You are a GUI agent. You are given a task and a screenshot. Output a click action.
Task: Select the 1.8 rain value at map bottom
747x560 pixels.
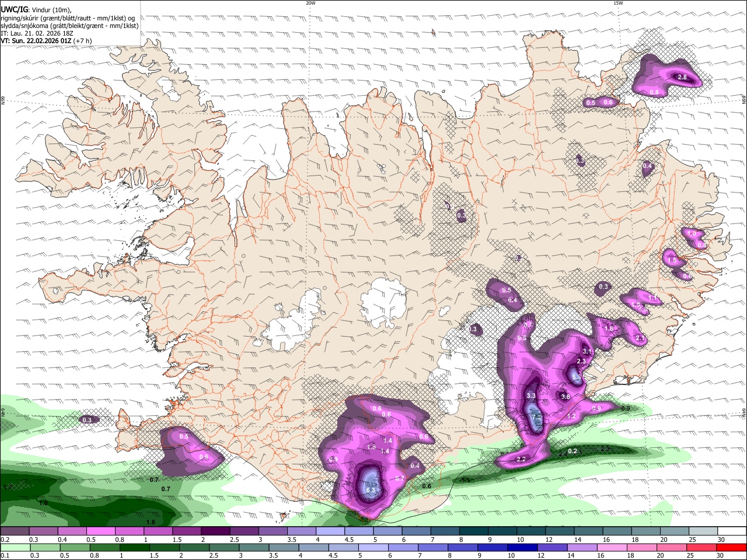coord(151,522)
